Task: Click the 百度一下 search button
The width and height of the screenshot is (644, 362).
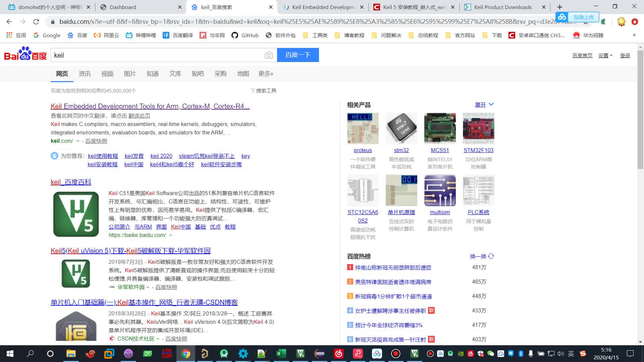Action: pos(298,55)
